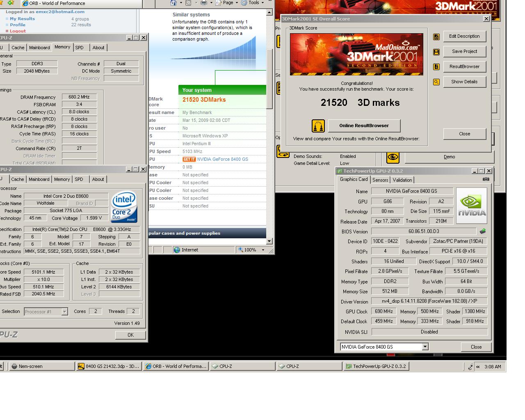
Task: Switch to TechPowerUp GPU-Z taskbar item
Action: (x=377, y=366)
